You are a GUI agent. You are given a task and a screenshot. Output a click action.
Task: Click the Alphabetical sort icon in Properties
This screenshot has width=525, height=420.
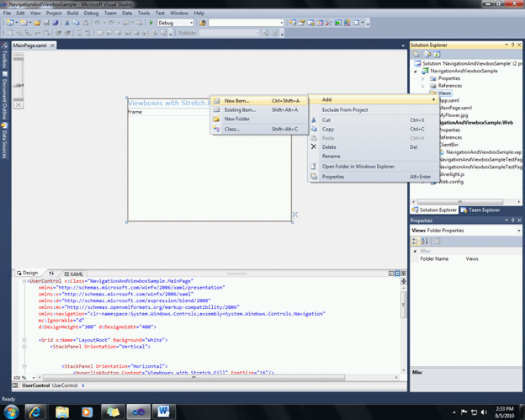click(423, 241)
